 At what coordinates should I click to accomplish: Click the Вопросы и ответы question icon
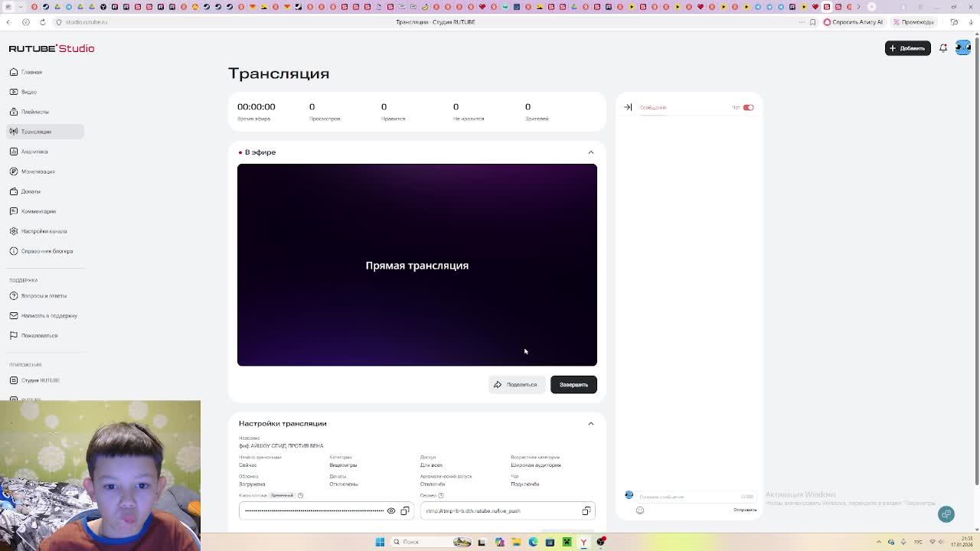[x=14, y=295]
